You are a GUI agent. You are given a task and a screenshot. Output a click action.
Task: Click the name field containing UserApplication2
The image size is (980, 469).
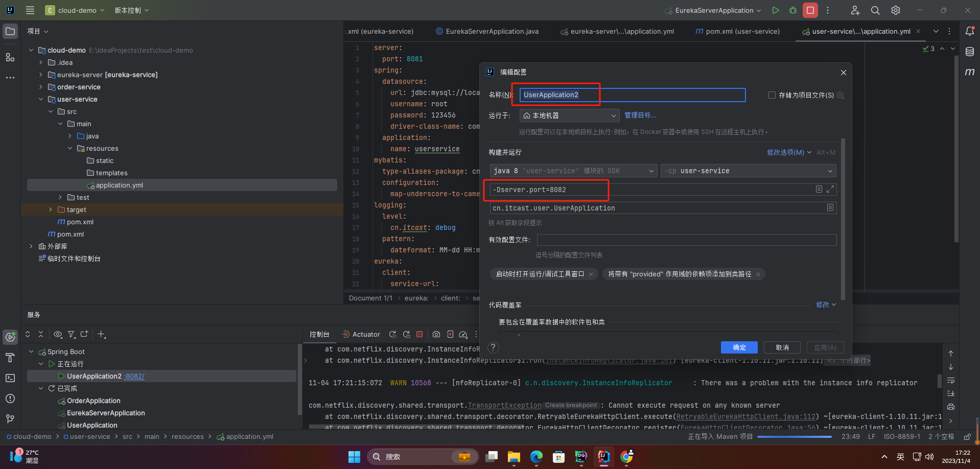coord(633,95)
